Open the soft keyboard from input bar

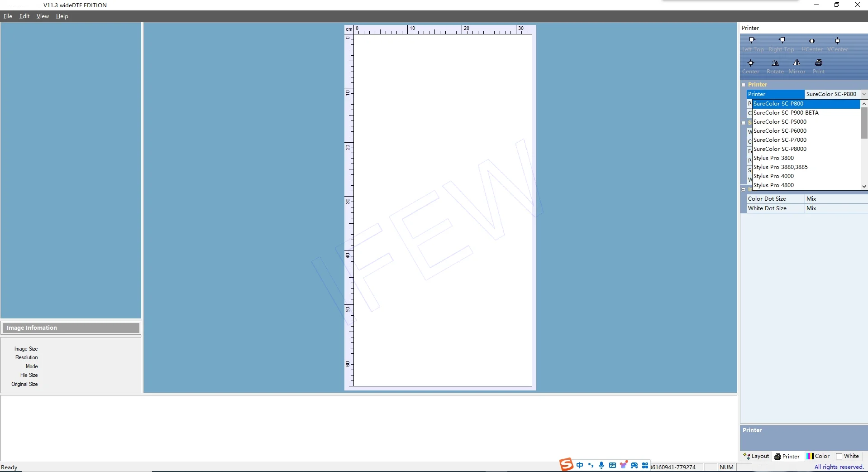(x=612, y=465)
